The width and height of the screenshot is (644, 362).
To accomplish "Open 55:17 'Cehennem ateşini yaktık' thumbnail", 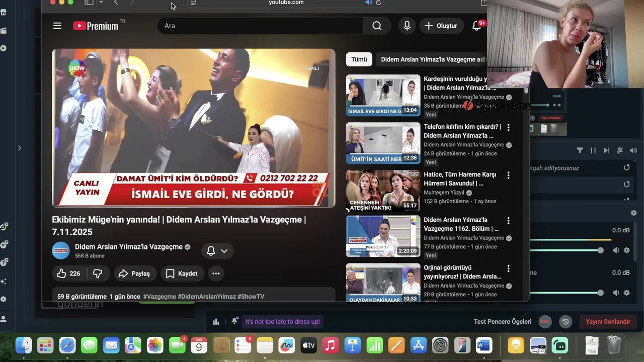I will click(383, 191).
